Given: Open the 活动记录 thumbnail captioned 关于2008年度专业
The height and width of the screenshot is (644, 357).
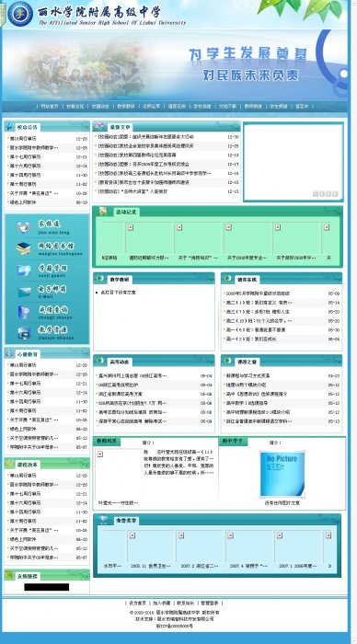Looking at the screenshot, I should point(247,238).
